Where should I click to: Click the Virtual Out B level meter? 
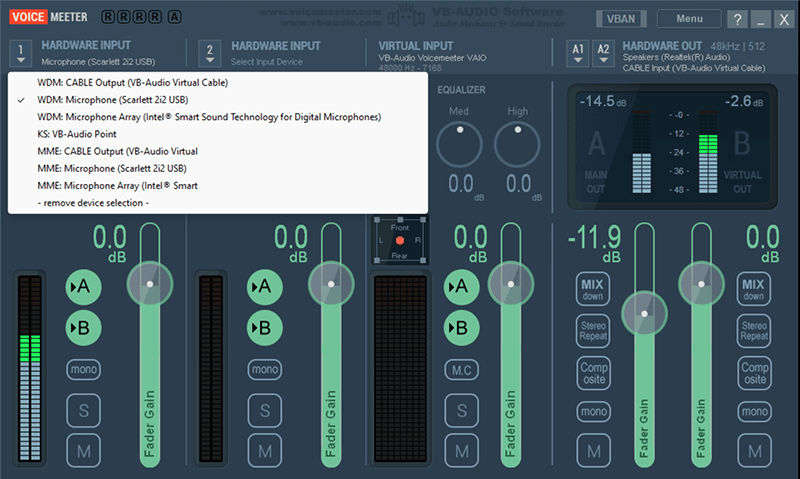[x=708, y=152]
